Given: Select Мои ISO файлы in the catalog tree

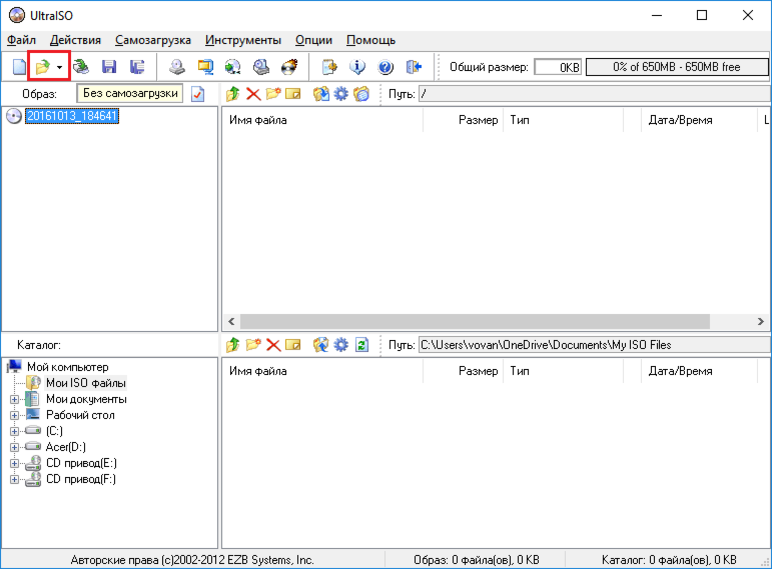Looking at the screenshot, I should pyautogui.click(x=86, y=383).
